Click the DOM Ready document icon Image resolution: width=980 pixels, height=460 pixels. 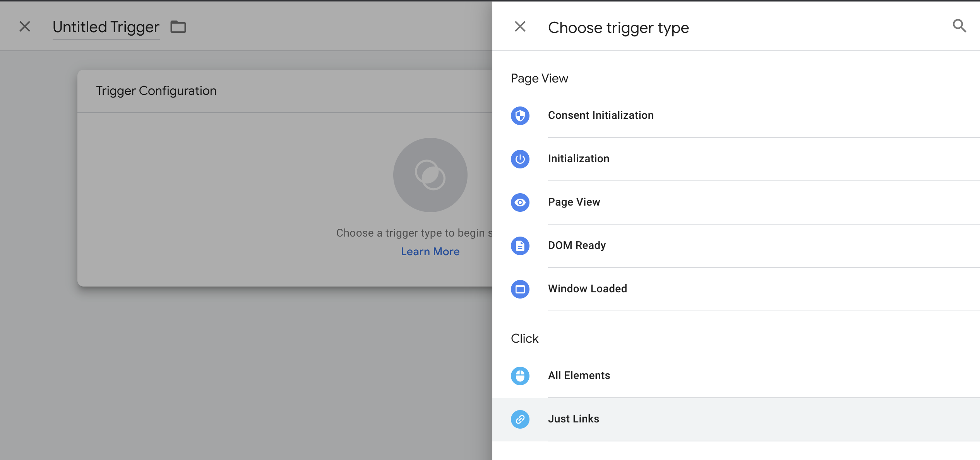520,245
